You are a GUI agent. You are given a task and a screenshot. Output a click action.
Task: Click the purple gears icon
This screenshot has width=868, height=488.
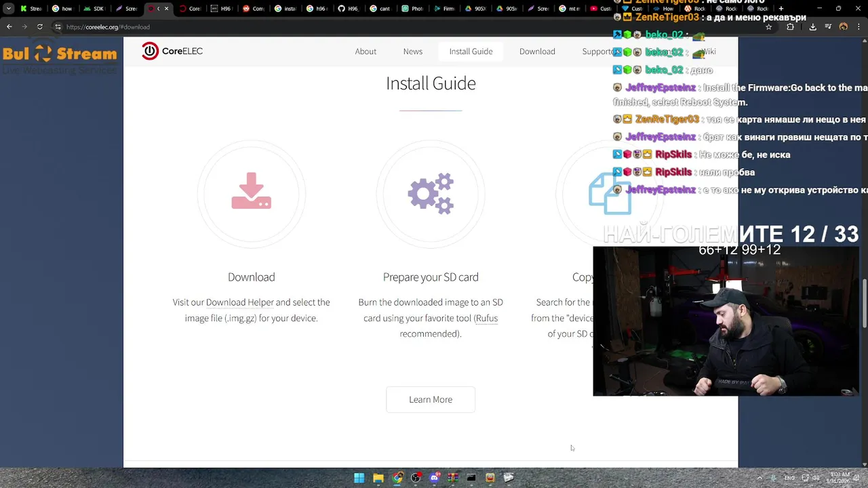[431, 193]
